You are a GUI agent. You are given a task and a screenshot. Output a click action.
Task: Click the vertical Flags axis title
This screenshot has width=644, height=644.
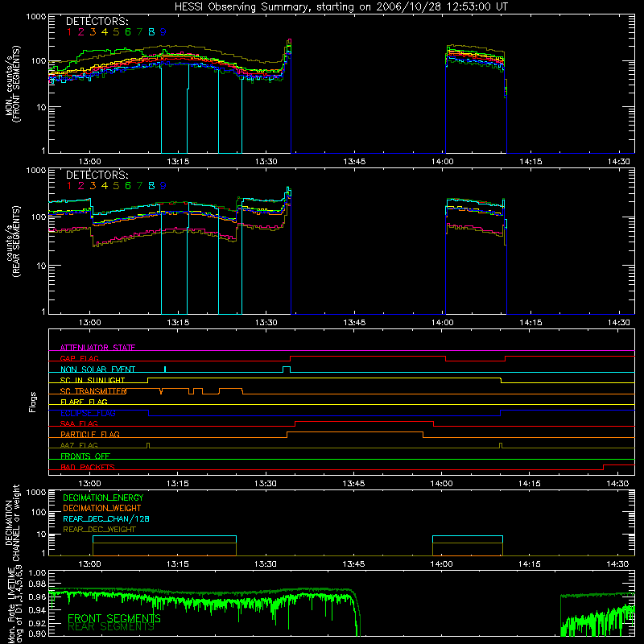tap(33, 402)
